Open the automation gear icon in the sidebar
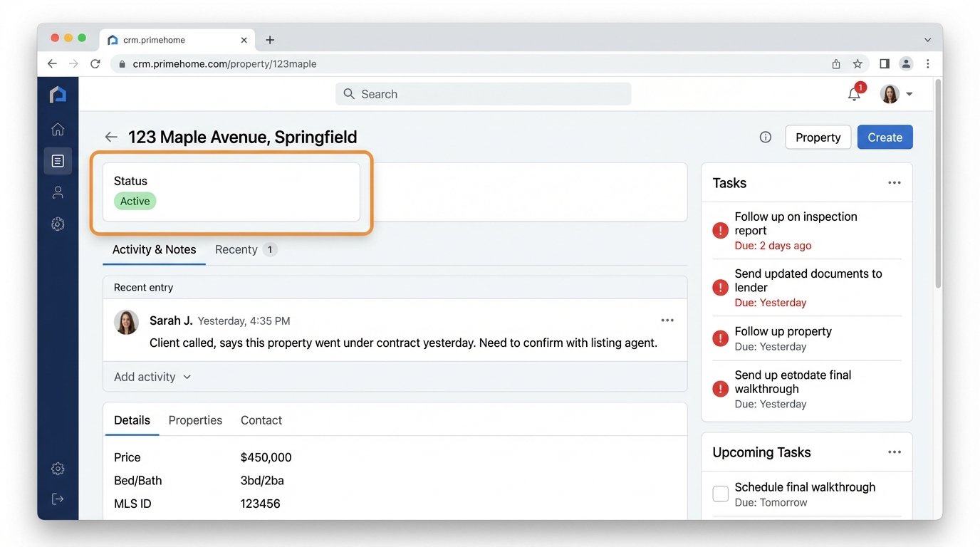 pos(58,224)
